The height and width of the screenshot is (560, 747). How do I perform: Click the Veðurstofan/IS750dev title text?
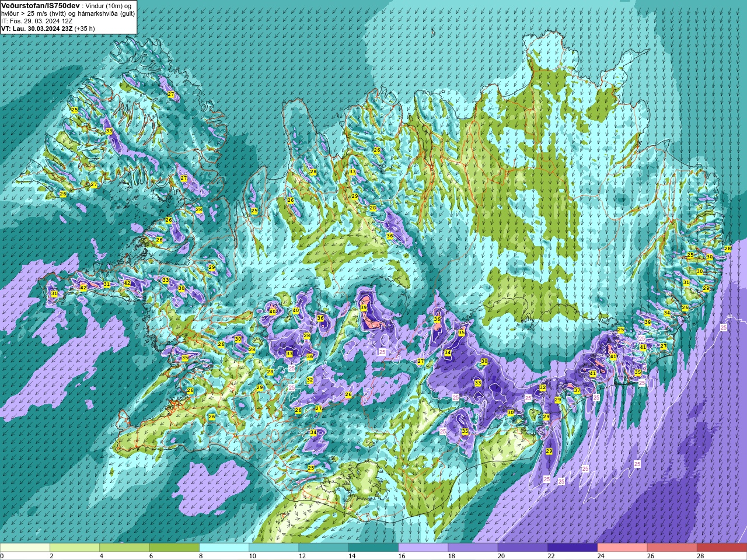click(x=40, y=5)
